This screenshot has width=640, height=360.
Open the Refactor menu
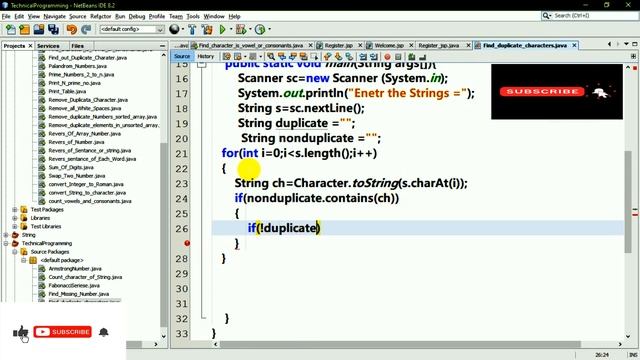[x=100, y=16]
